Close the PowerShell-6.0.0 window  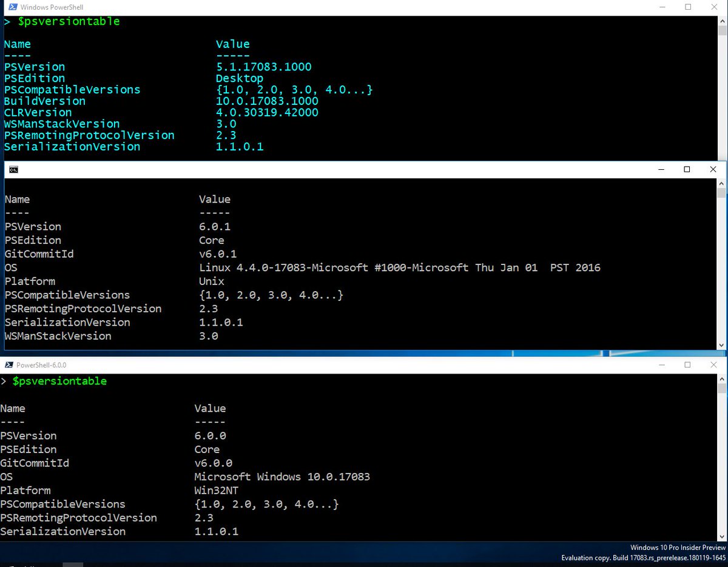pyautogui.click(x=715, y=365)
